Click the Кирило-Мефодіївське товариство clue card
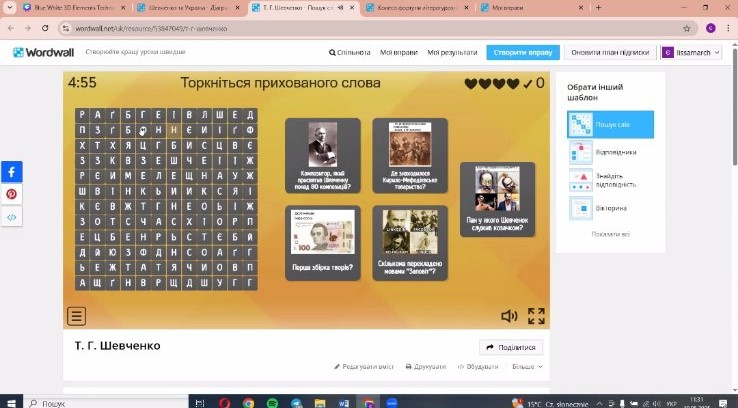The image size is (738, 408). 410,156
